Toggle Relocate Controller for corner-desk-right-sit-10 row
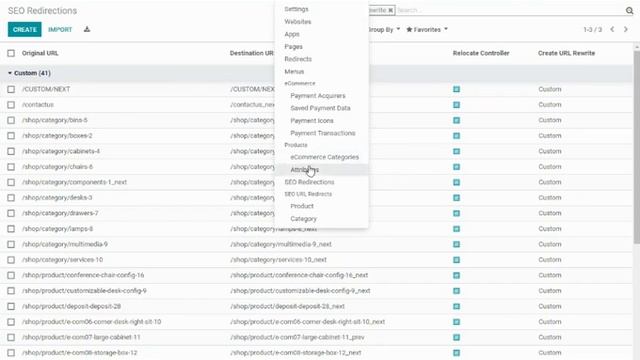 click(x=456, y=322)
